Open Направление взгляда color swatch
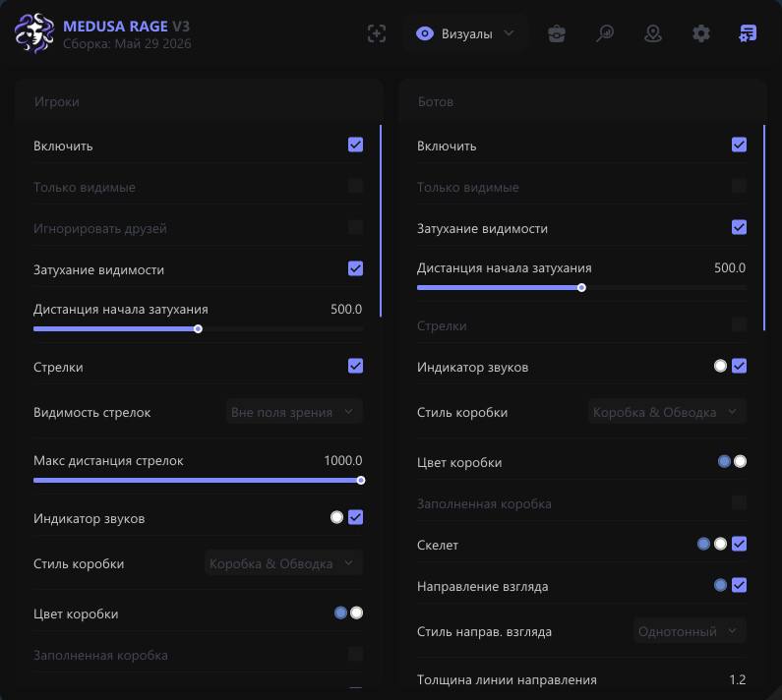Screen dimensions: 782x700 tap(720, 585)
